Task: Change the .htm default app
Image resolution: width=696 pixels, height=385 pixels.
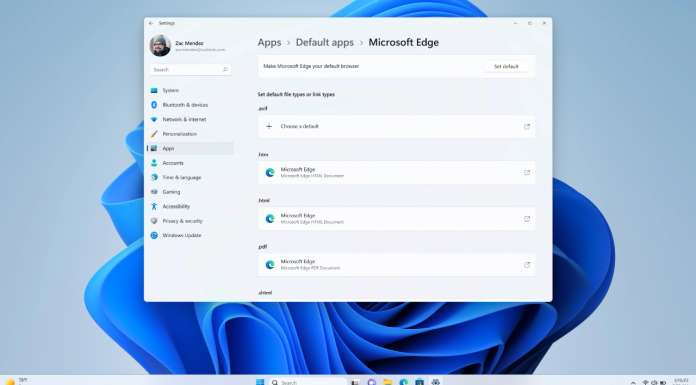Action: click(396, 173)
